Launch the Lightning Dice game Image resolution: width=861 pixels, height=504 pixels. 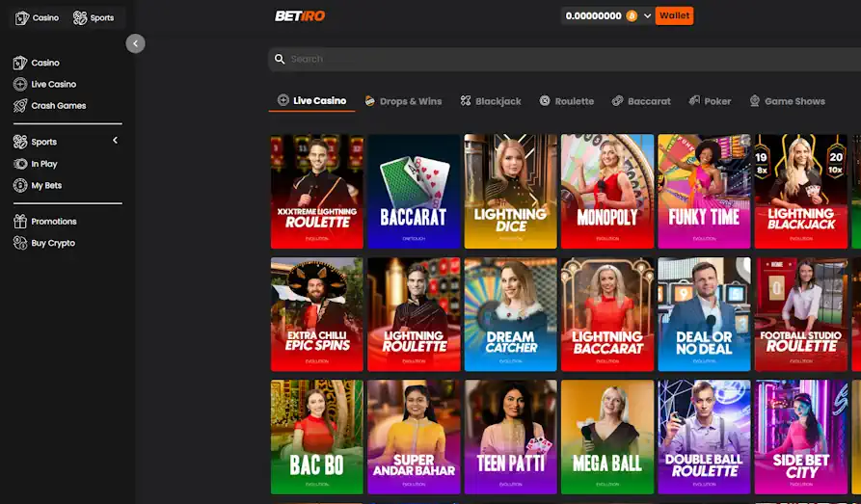tap(511, 192)
